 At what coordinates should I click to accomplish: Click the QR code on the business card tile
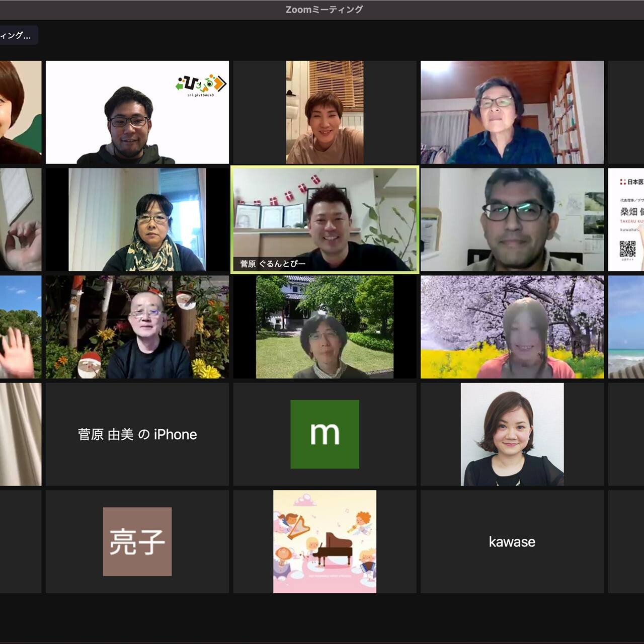627,249
